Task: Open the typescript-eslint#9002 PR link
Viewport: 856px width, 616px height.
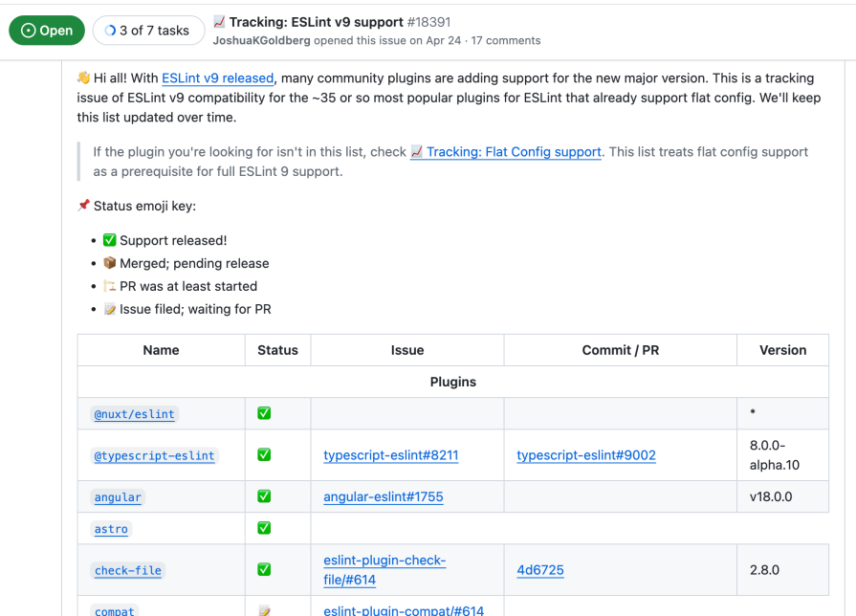Action: (x=586, y=455)
